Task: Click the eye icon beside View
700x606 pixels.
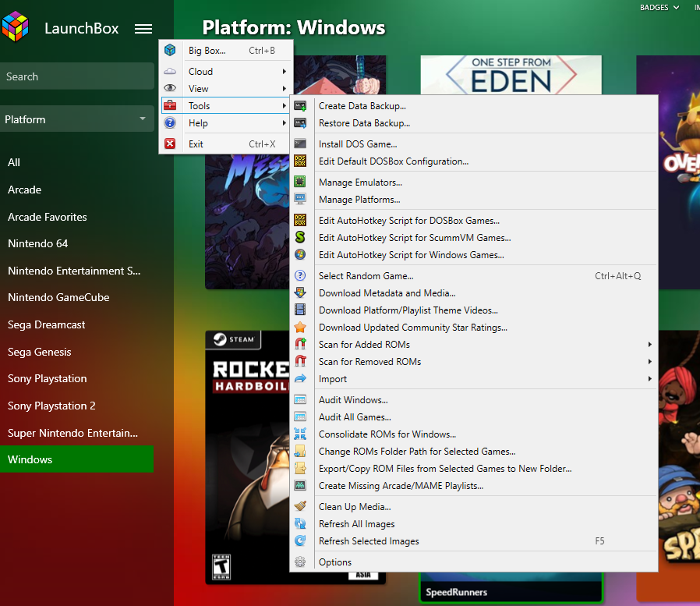Action: click(x=170, y=88)
